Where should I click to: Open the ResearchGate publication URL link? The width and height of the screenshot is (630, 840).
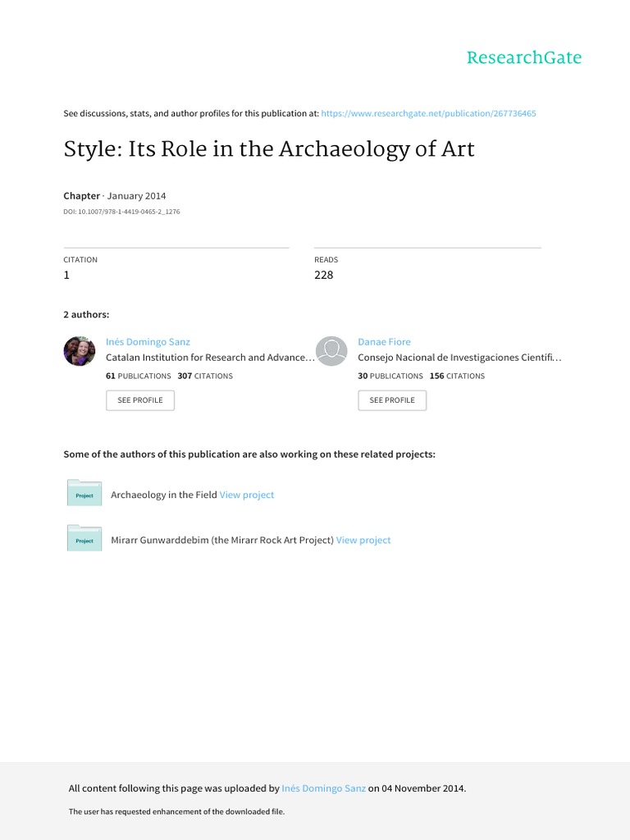pyautogui.click(x=429, y=113)
